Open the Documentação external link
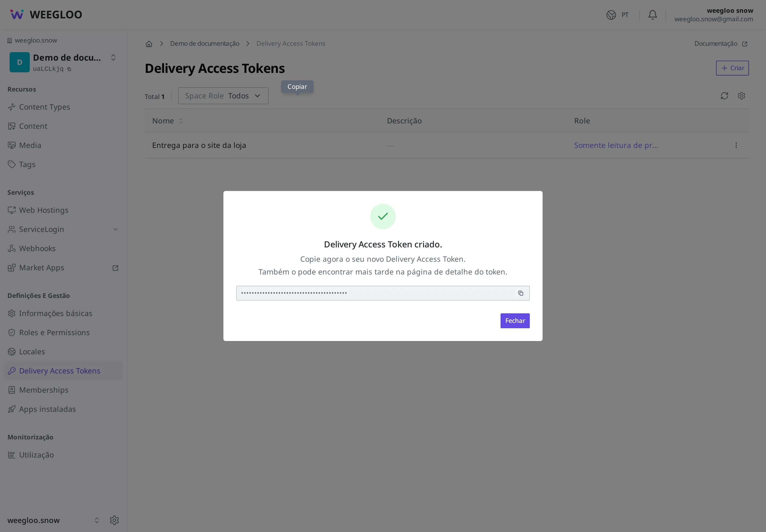766x532 pixels. click(x=721, y=44)
